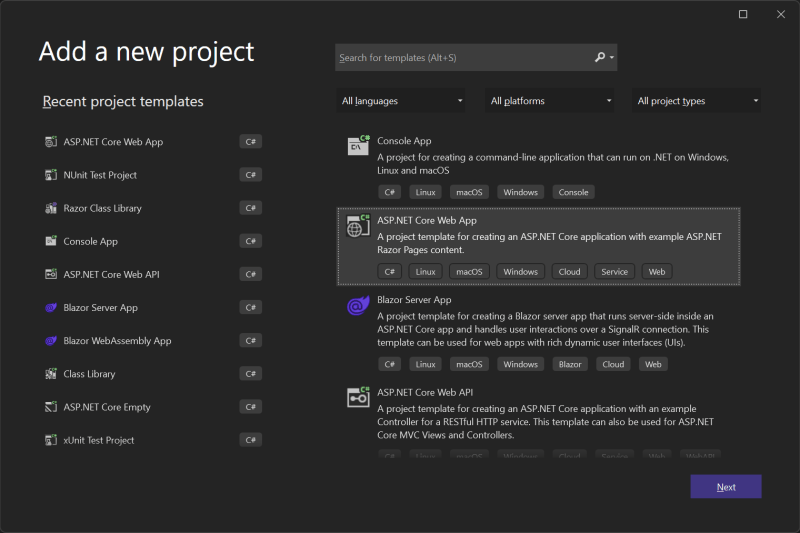Select Class Library from recent templates
The image size is (800, 533).
click(89, 374)
